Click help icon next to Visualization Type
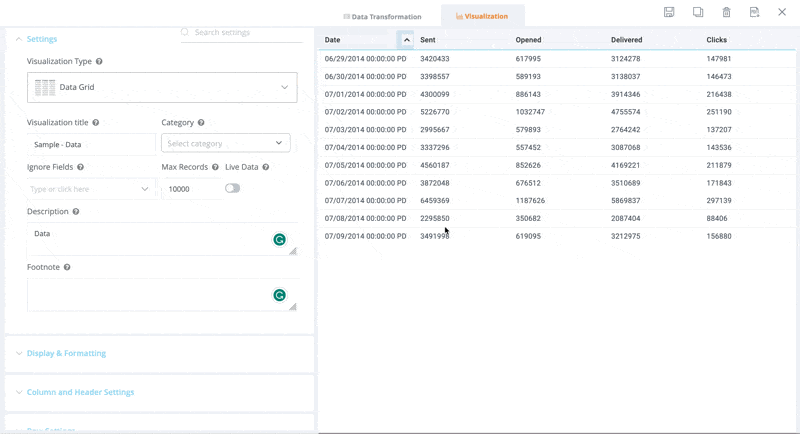This screenshot has width=800, height=434. 99,62
